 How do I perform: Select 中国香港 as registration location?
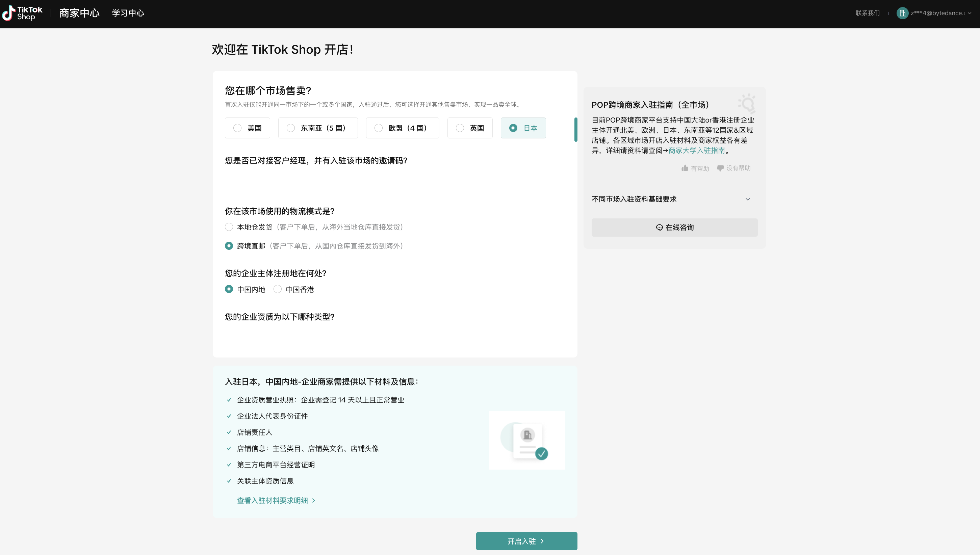coord(278,289)
